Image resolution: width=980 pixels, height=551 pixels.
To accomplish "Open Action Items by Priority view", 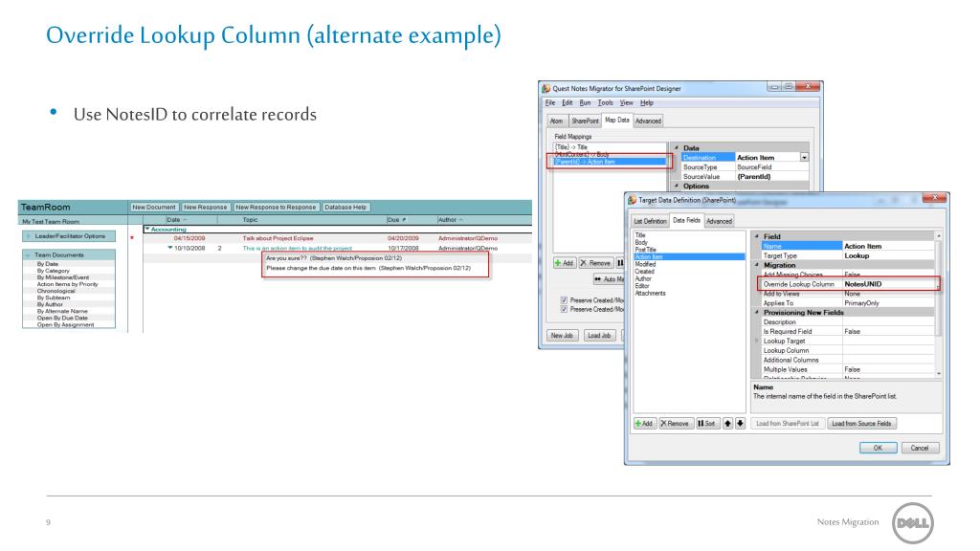I will [68, 284].
